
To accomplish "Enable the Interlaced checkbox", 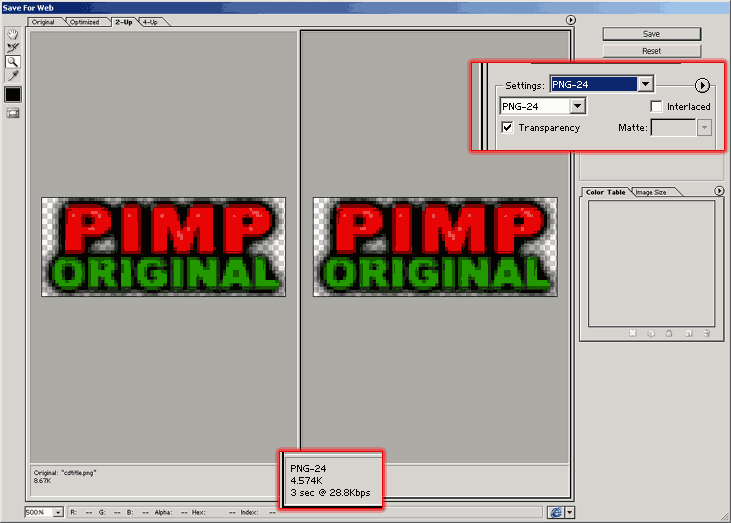I will 656,106.
